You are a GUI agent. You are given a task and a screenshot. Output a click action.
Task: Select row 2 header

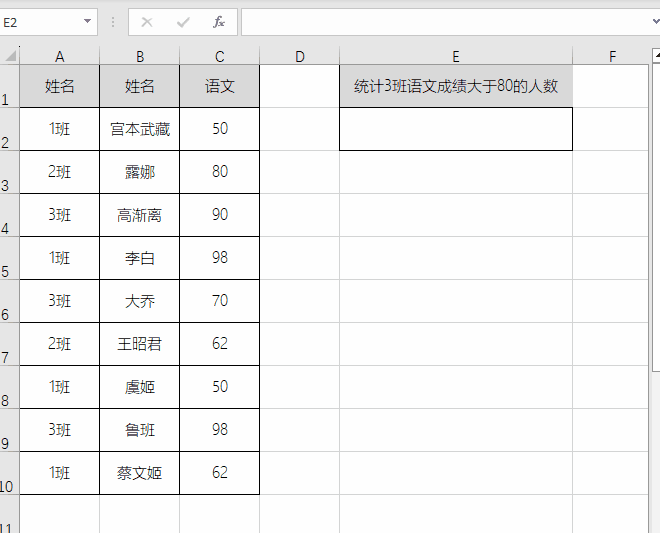9,129
